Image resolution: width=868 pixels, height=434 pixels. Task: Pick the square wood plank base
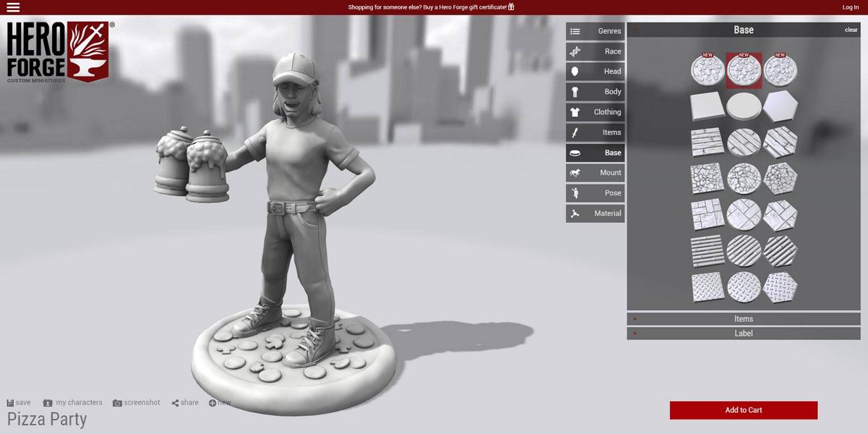[708, 142]
